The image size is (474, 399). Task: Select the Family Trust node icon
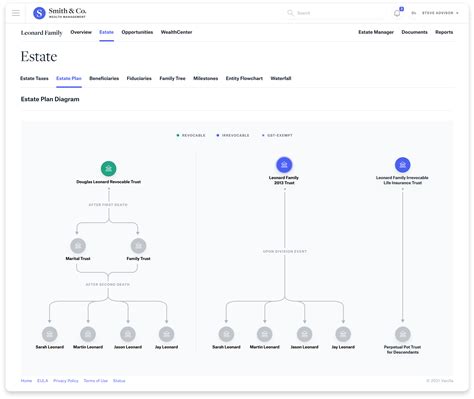138,246
